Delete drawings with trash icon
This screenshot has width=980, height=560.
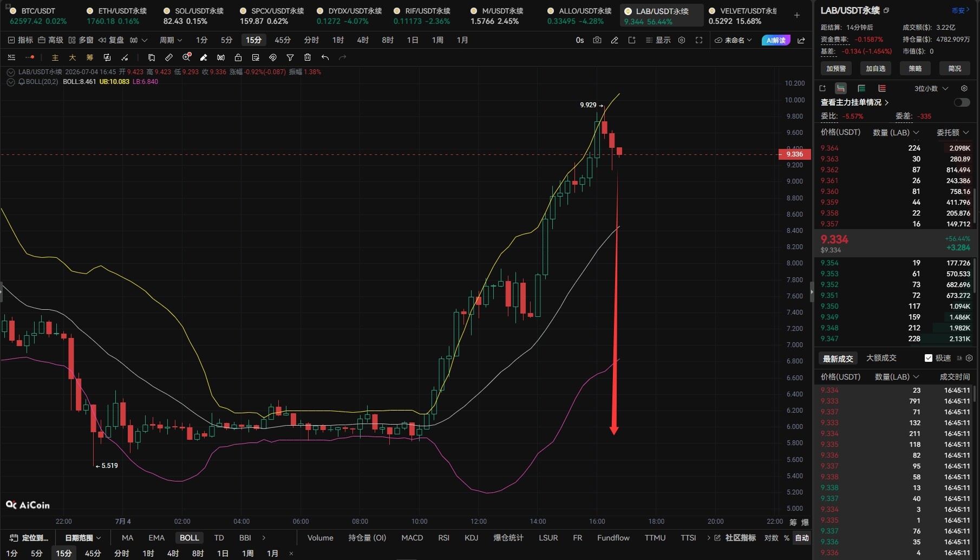tap(308, 57)
